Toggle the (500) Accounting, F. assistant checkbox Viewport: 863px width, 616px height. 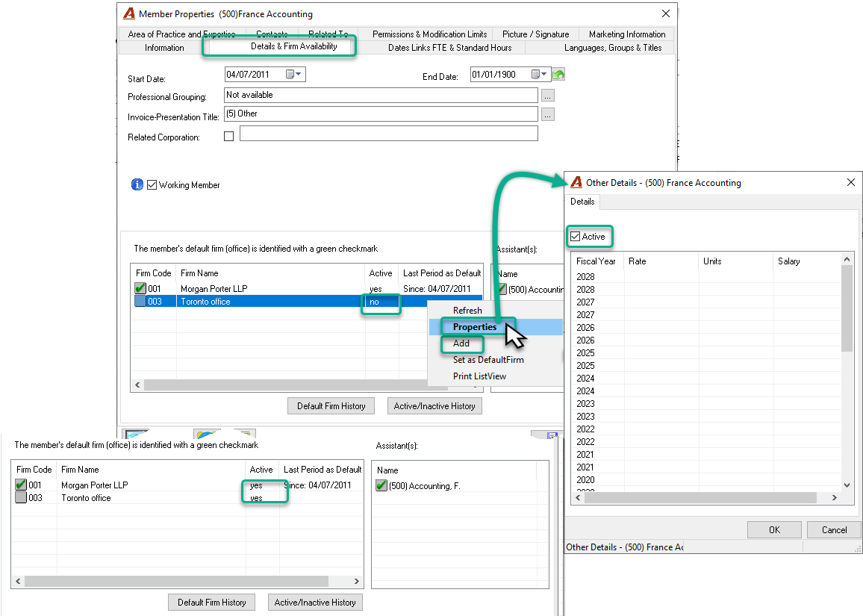tap(381, 485)
